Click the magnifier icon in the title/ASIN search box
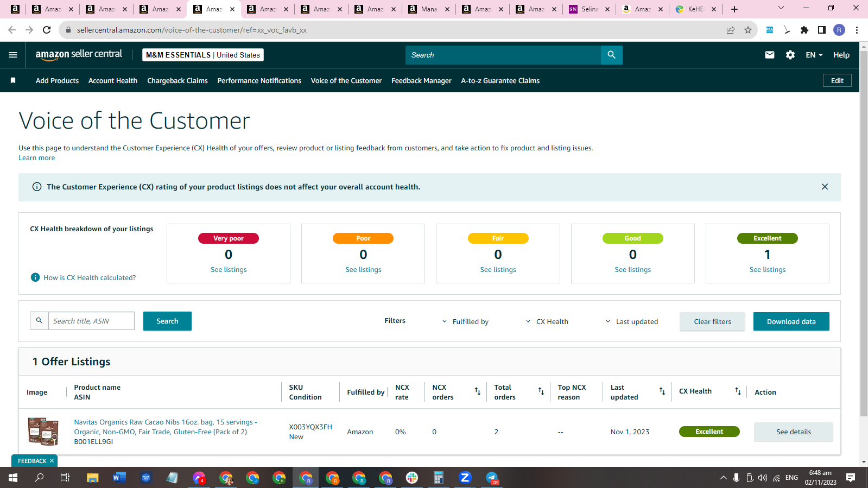The height and width of the screenshot is (488, 868). pyautogui.click(x=39, y=321)
